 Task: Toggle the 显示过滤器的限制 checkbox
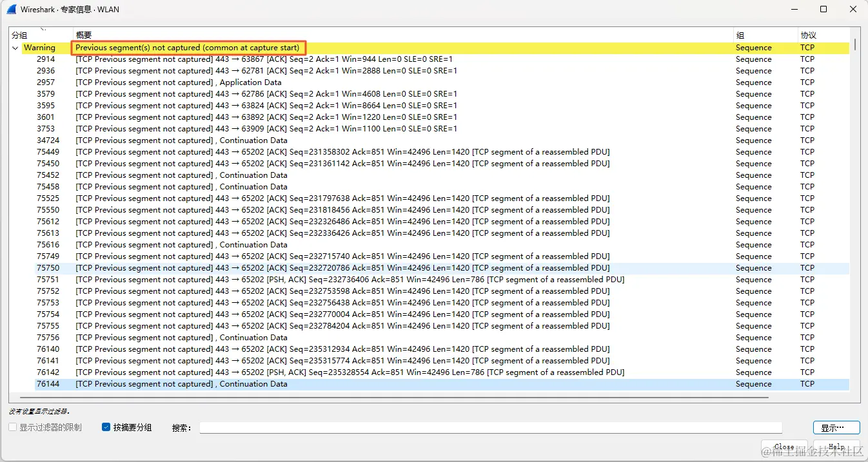point(13,427)
